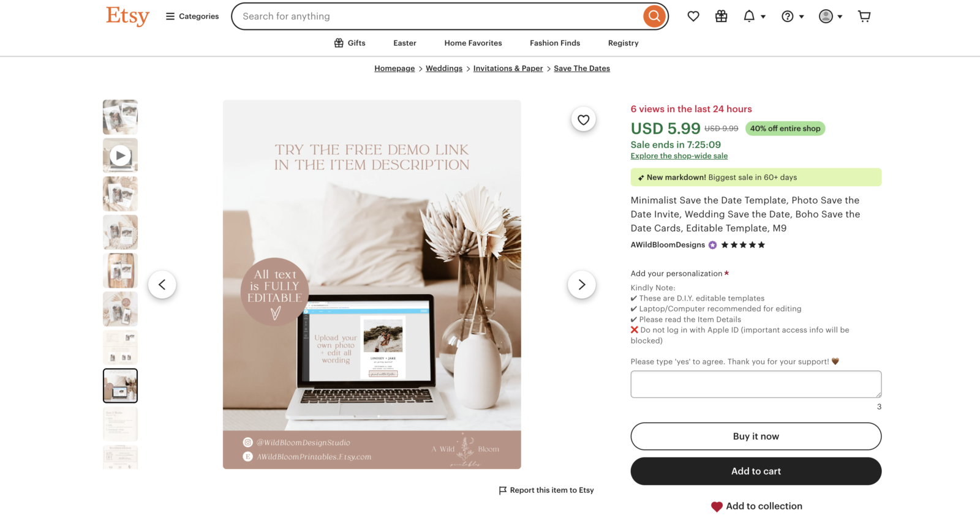
Task: Open the shopping cart icon
Action: pyautogui.click(x=864, y=17)
